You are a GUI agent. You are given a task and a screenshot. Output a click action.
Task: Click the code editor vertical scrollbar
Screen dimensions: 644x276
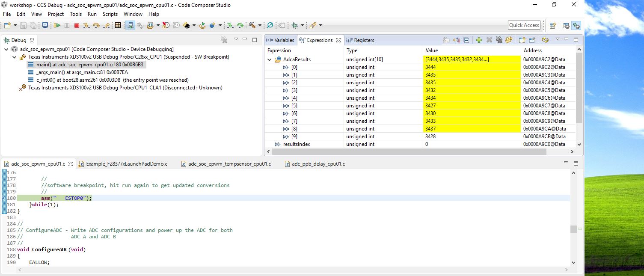click(573, 229)
